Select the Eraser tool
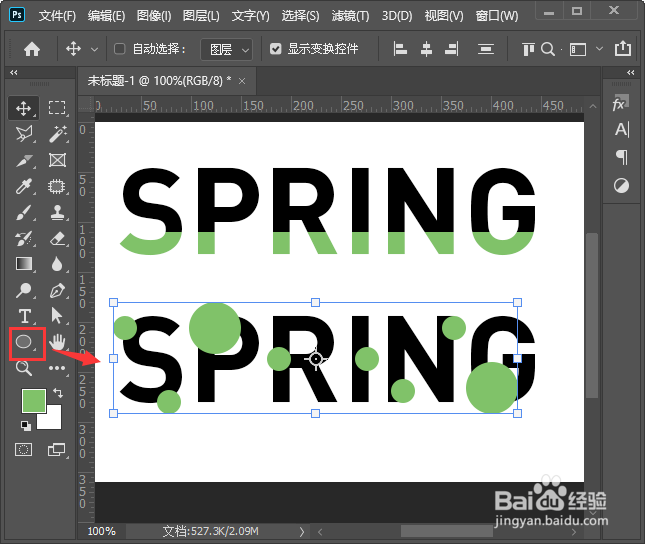Viewport: 645px width, 544px height. 57,238
